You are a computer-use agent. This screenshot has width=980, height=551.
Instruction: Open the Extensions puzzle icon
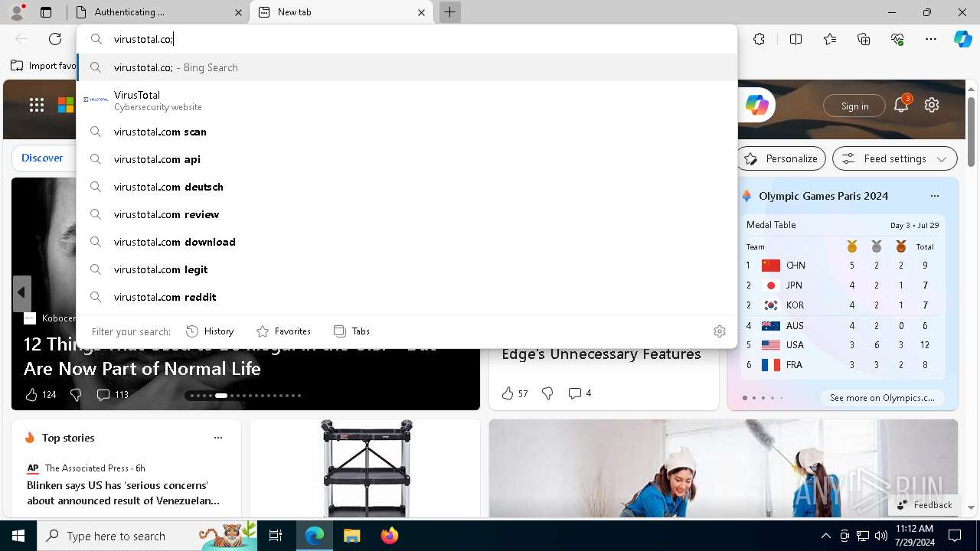(759, 39)
